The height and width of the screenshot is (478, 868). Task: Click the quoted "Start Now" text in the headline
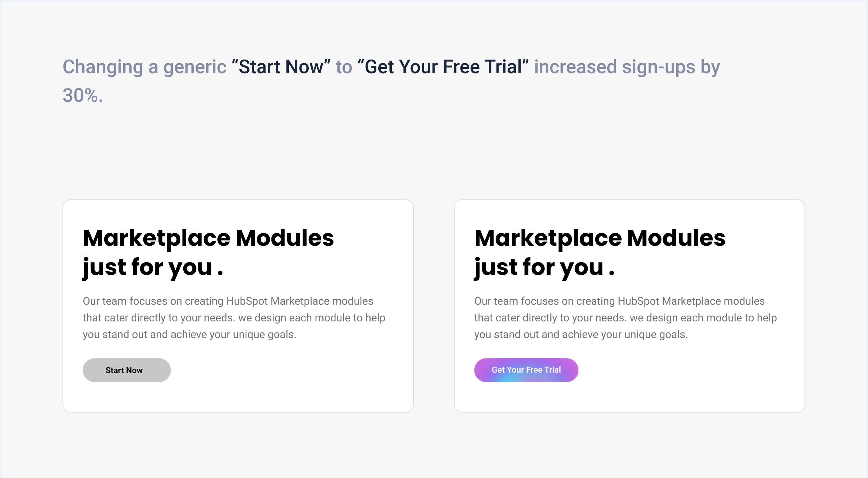coord(281,67)
